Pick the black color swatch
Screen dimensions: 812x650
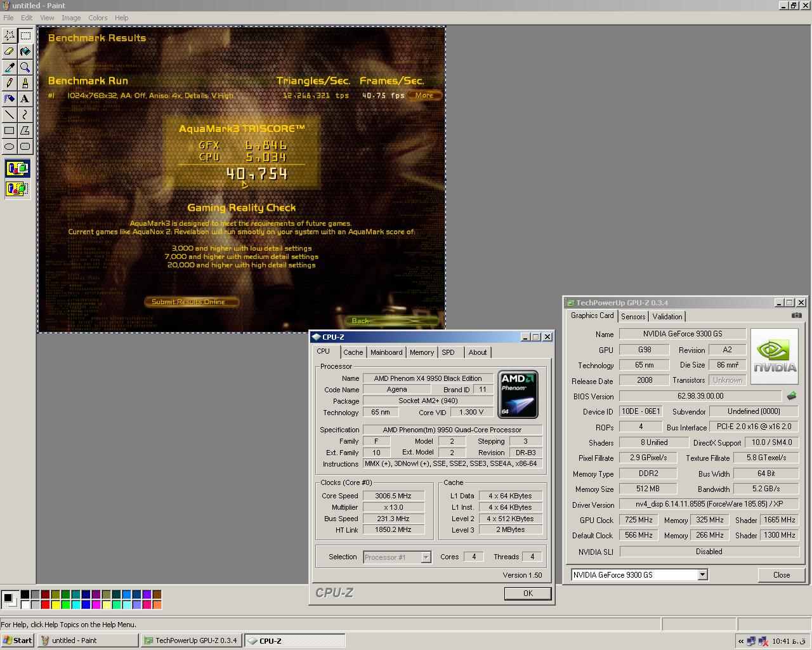coord(25,595)
